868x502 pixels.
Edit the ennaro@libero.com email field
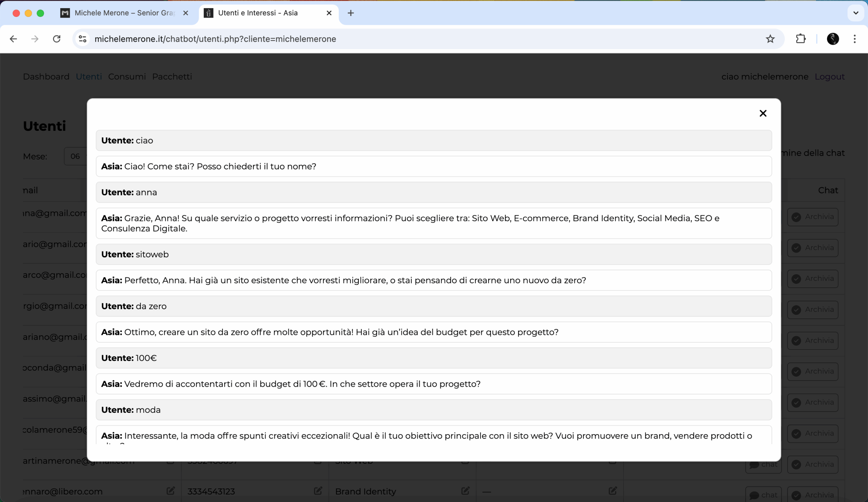pos(171,490)
